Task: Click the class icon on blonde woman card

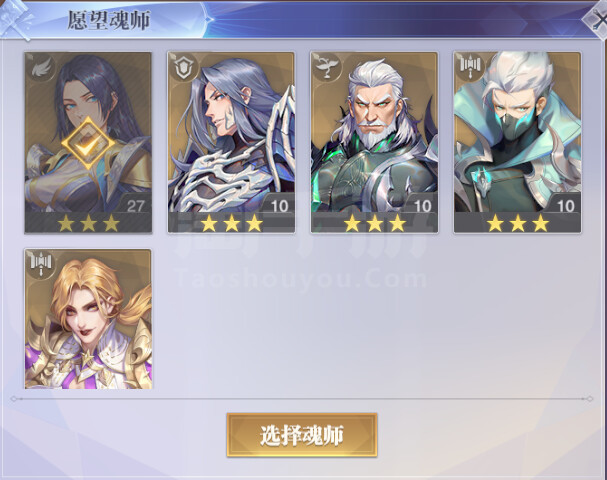Action: pyautogui.click(x=41, y=264)
